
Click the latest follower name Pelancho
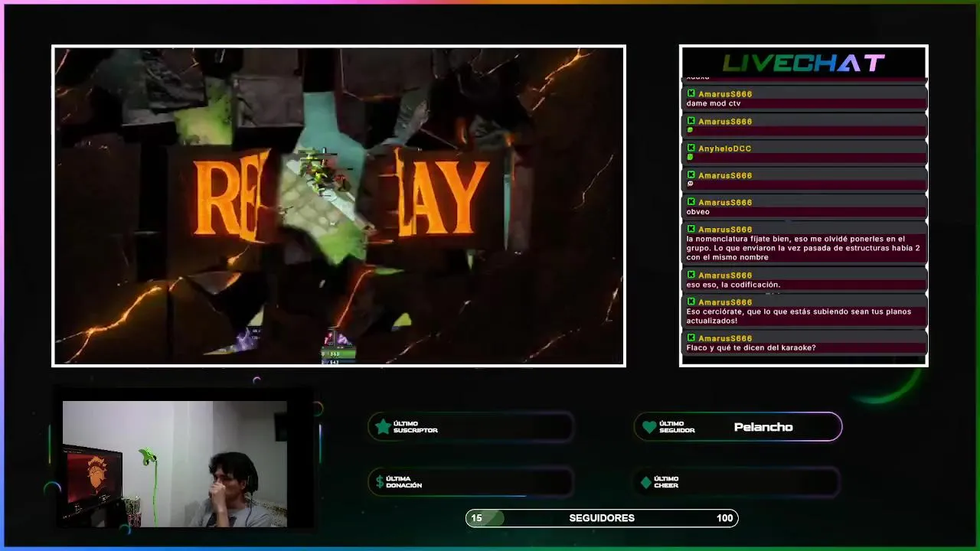click(763, 427)
